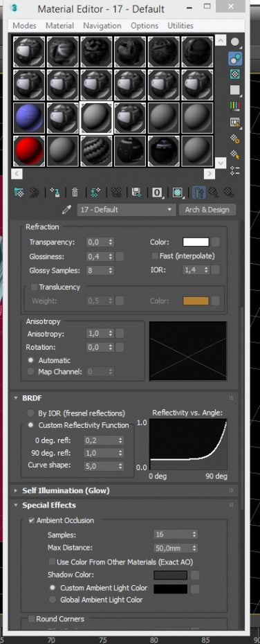Click the white Refraction Color swatch

[196, 242]
